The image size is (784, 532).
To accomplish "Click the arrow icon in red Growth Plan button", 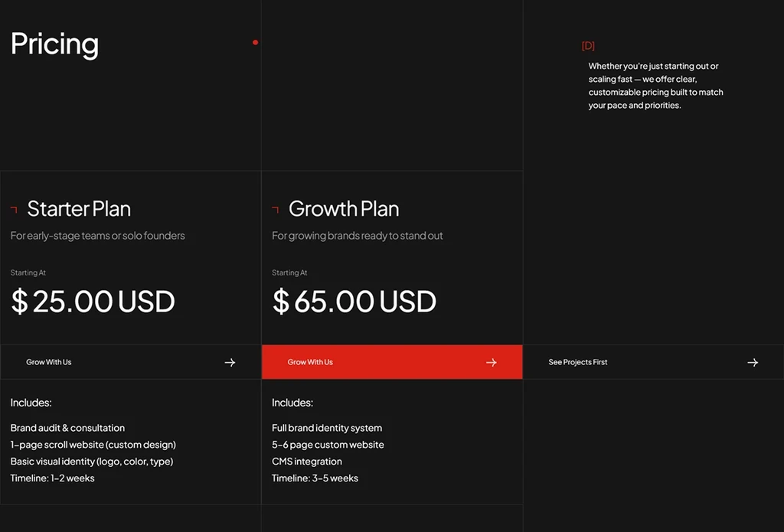I will pos(492,363).
